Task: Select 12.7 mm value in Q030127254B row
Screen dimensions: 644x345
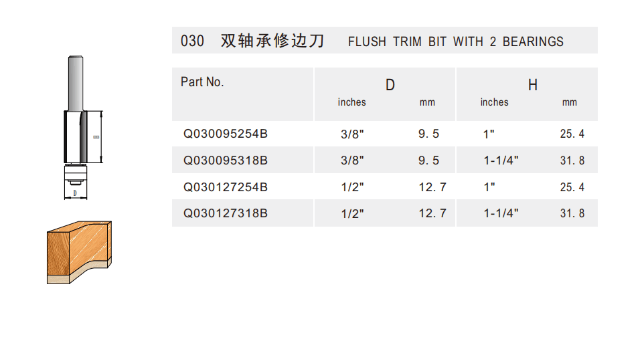Action: click(432, 187)
